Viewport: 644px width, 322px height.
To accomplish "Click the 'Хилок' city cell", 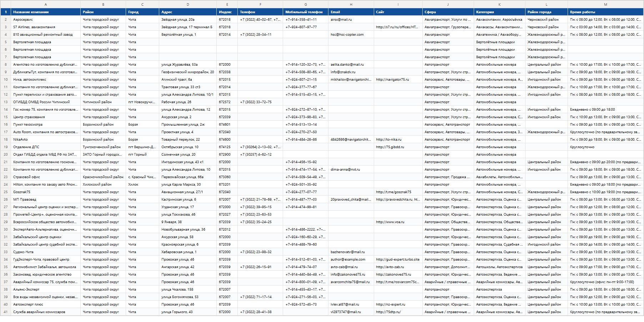I will click(142, 184).
